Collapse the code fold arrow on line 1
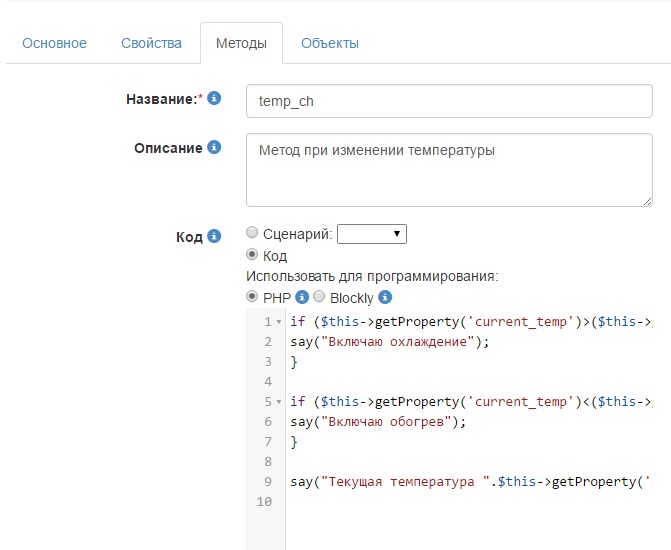Image resolution: width=671 pixels, height=550 pixels. click(x=278, y=322)
